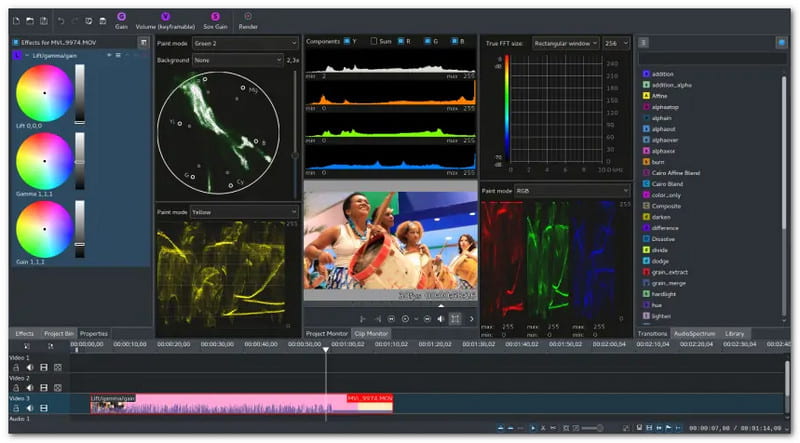800x443 pixels.
Task: Select the MVI_9974.MOV clip on the timeline
Action: point(241,403)
